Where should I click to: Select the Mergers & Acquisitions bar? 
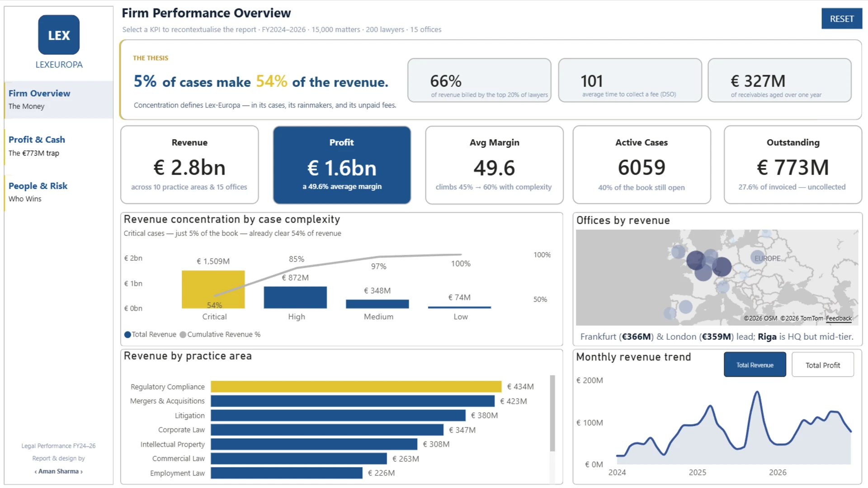353,401
